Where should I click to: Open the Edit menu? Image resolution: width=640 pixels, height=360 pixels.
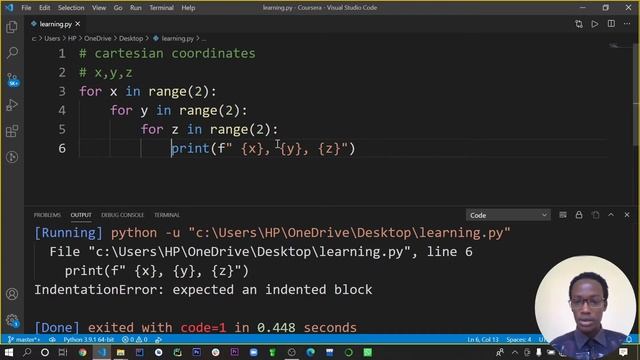pos(44,8)
